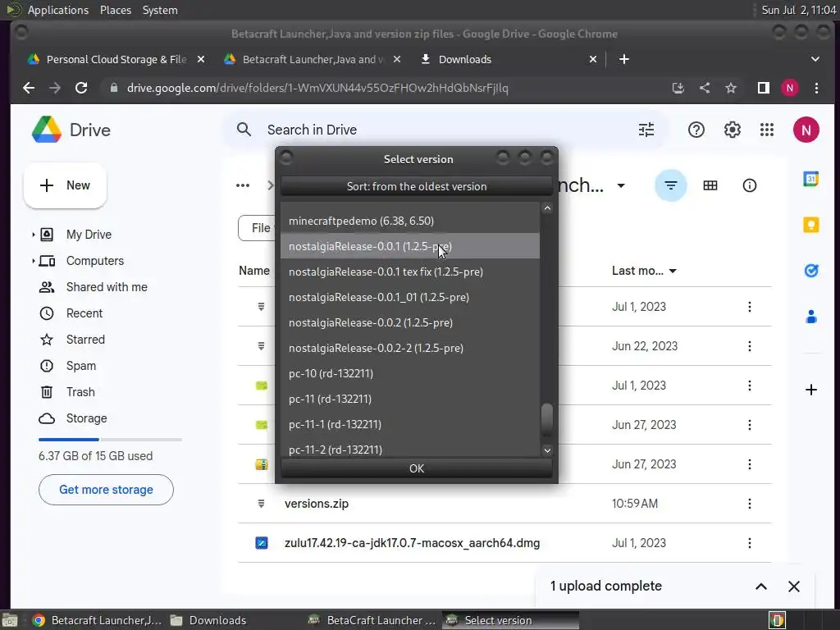840x630 pixels.
Task: Bookmark this page with the star icon
Action: [731, 88]
